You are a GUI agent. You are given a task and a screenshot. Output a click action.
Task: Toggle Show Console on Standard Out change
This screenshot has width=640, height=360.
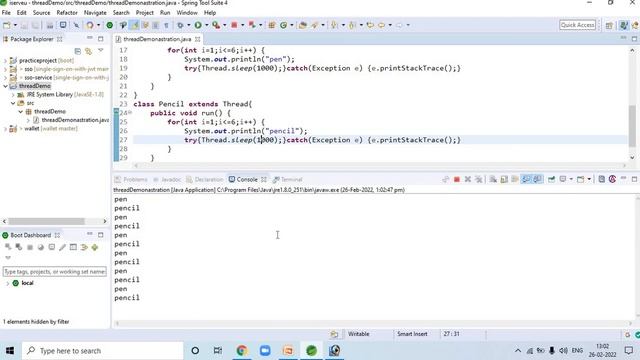(527, 180)
